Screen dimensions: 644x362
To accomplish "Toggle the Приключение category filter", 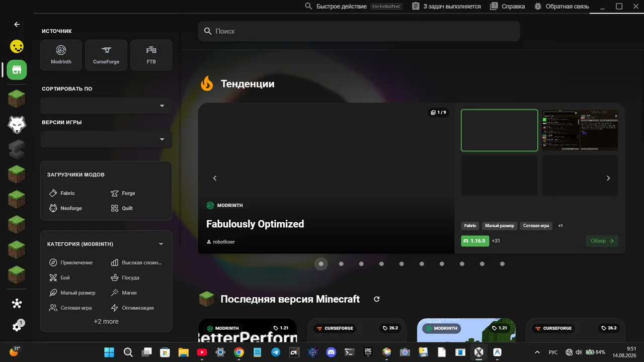I will 71,262.
